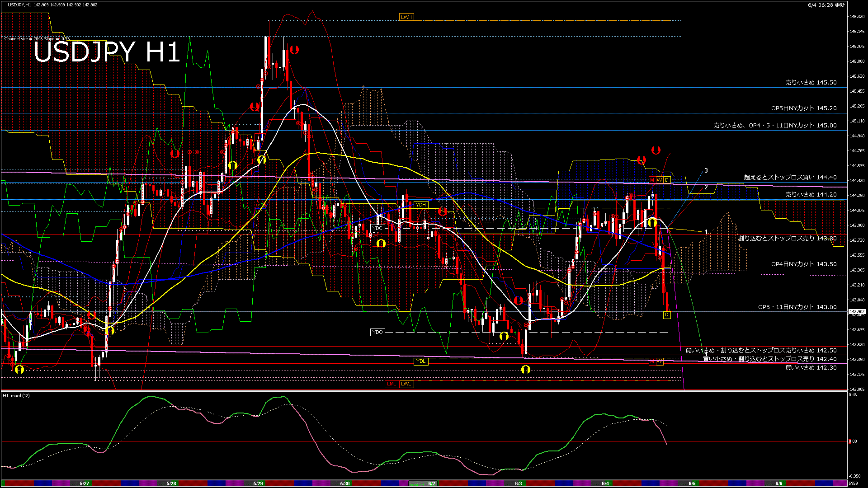The width and height of the screenshot is (868, 488).
Task: Click the 142.005 price axis value
Action: (x=857, y=389)
